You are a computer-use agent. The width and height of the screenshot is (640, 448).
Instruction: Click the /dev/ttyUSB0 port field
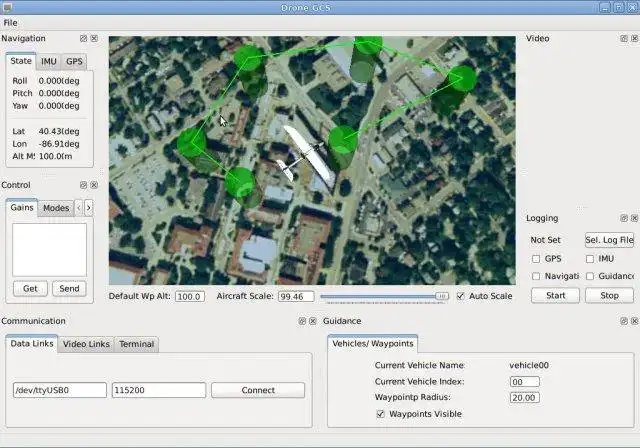[60, 390]
